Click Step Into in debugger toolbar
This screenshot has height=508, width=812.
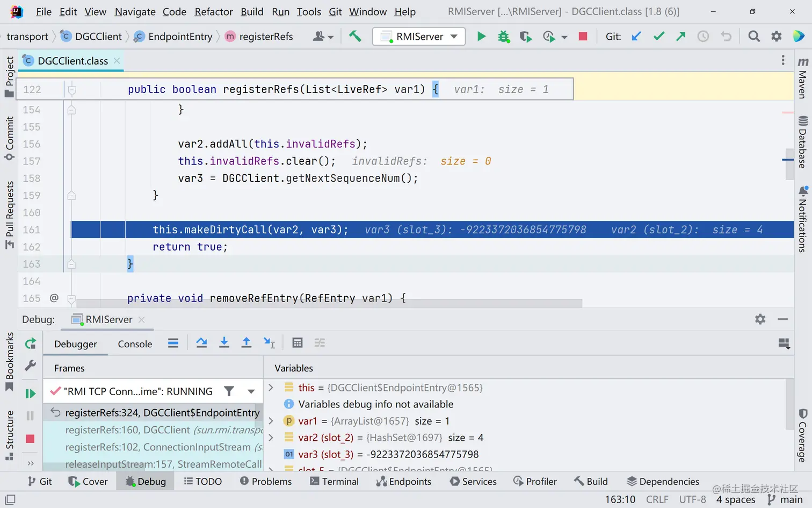pyautogui.click(x=224, y=343)
